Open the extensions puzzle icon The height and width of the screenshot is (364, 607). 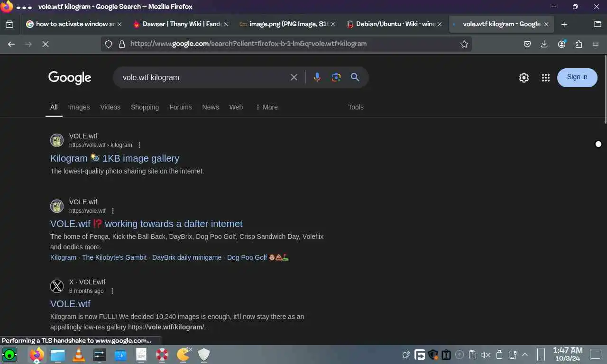pos(579,44)
